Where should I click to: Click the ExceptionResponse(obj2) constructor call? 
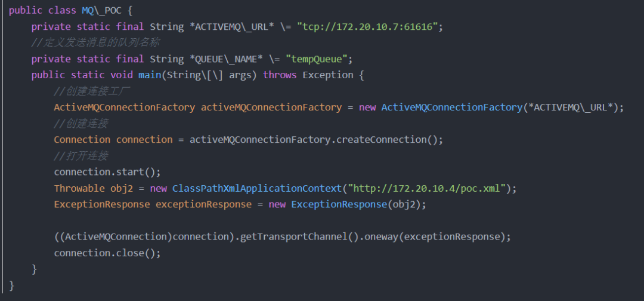coord(356,204)
